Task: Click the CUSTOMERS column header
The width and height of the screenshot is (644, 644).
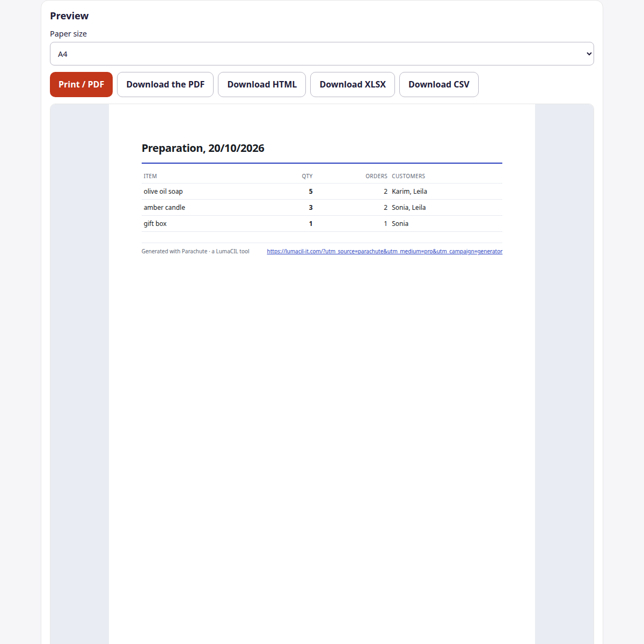Action: click(x=408, y=176)
